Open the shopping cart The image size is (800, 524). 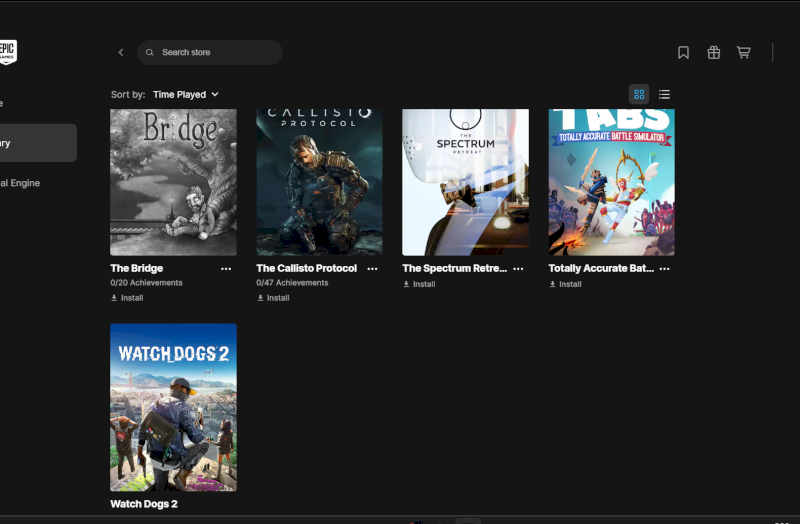point(743,52)
